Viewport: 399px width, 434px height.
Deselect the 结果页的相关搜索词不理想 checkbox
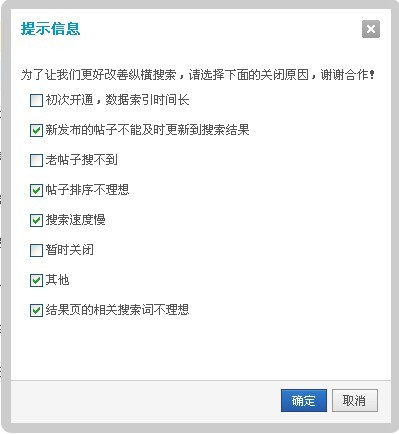pyautogui.click(x=36, y=310)
